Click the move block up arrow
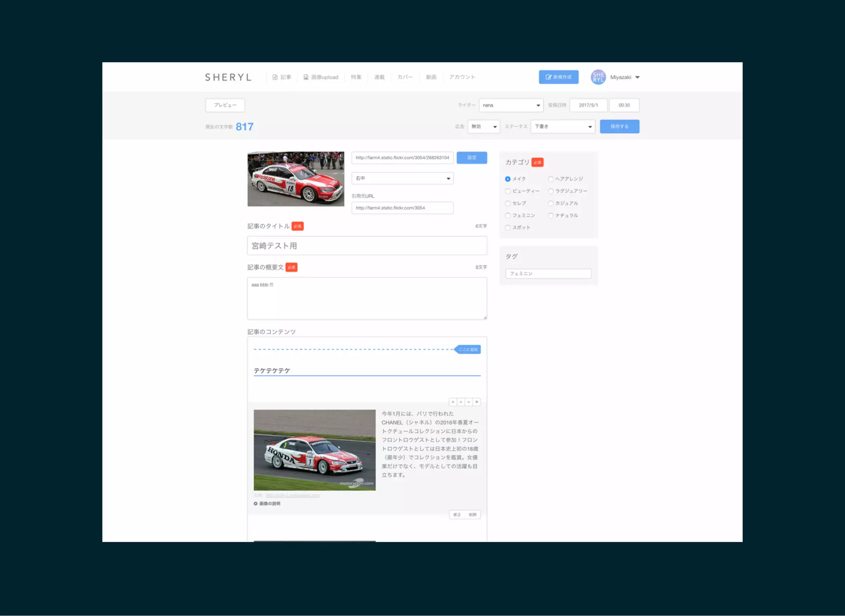Image resolution: width=845 pixels, height=616 pixels. pos(461,402)
